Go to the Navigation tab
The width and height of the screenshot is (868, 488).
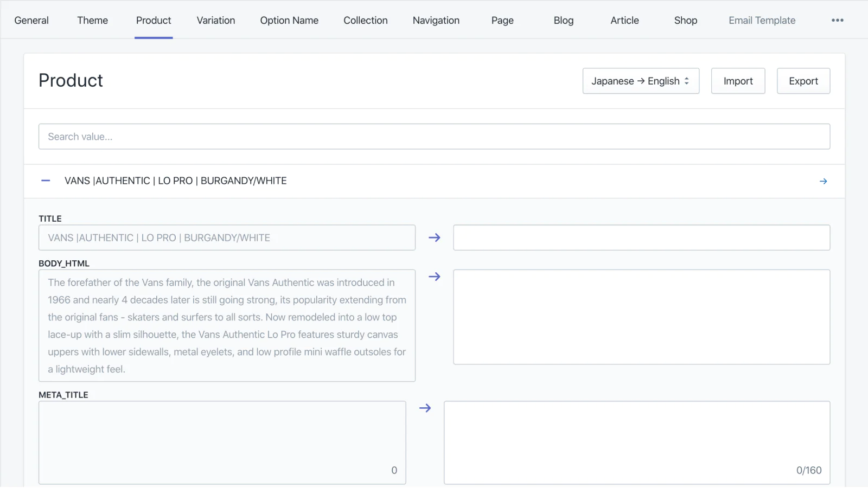(x=436, y=20)
